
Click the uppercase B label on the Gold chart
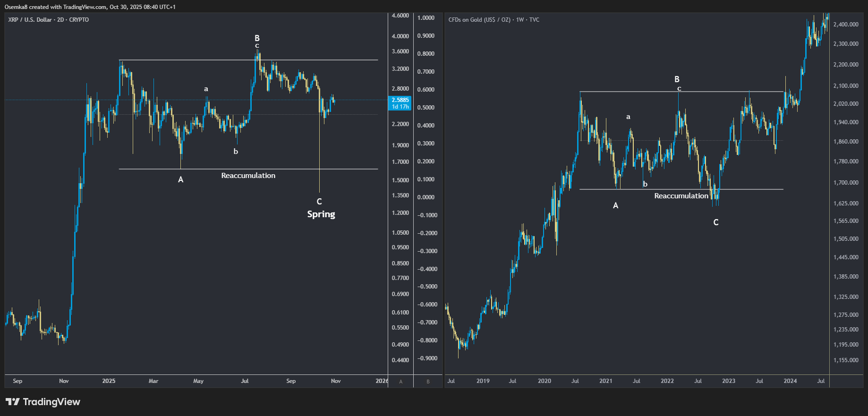tap(677, 79)
